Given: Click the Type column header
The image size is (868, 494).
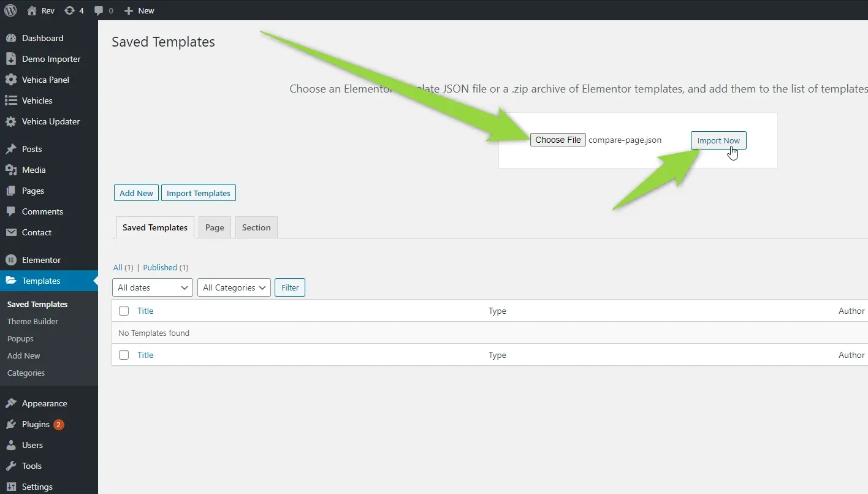Looking at the screenshot, I should click(x=497, y=311).
